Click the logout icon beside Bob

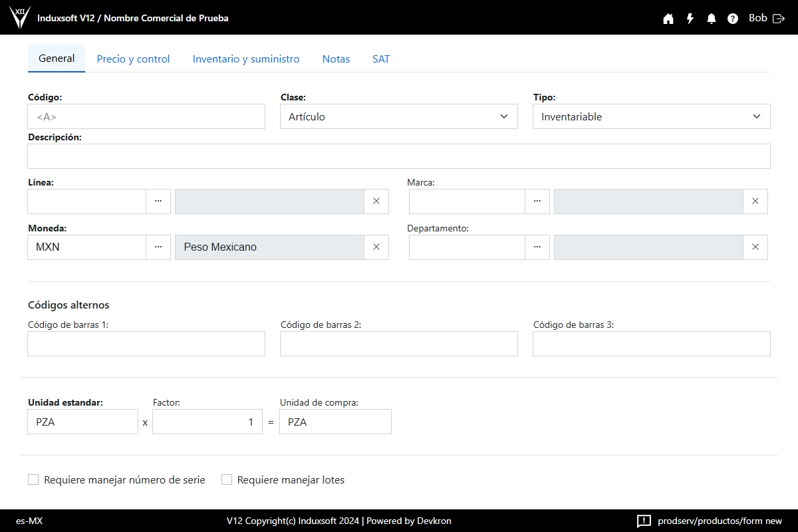tap(779, 19)
